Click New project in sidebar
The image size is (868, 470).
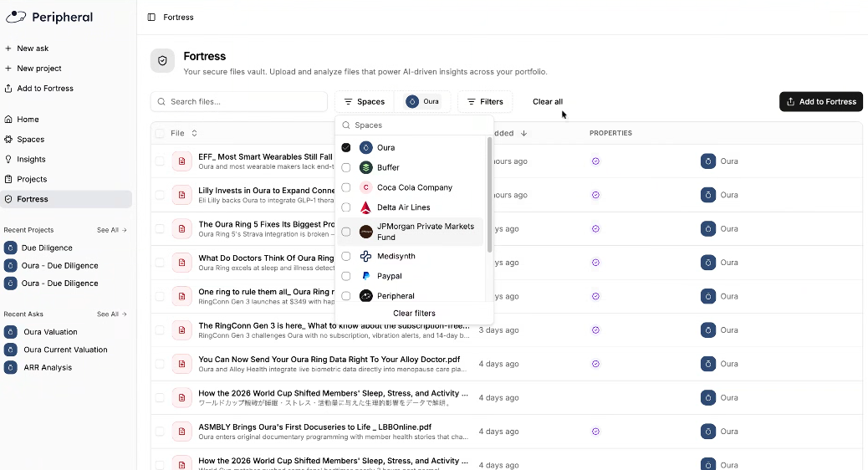pyautogui.click(x=66, y=68)
